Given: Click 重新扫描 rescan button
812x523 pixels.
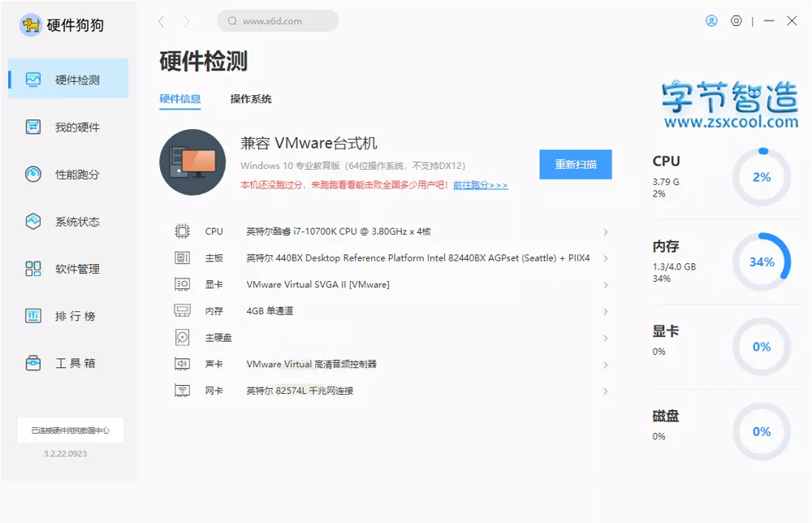Looking at the screenshot, I should click(576, 165).
